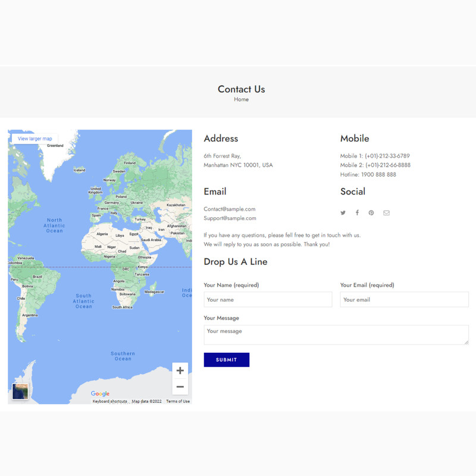Click the Social section heading

click(x=353, y=192)
